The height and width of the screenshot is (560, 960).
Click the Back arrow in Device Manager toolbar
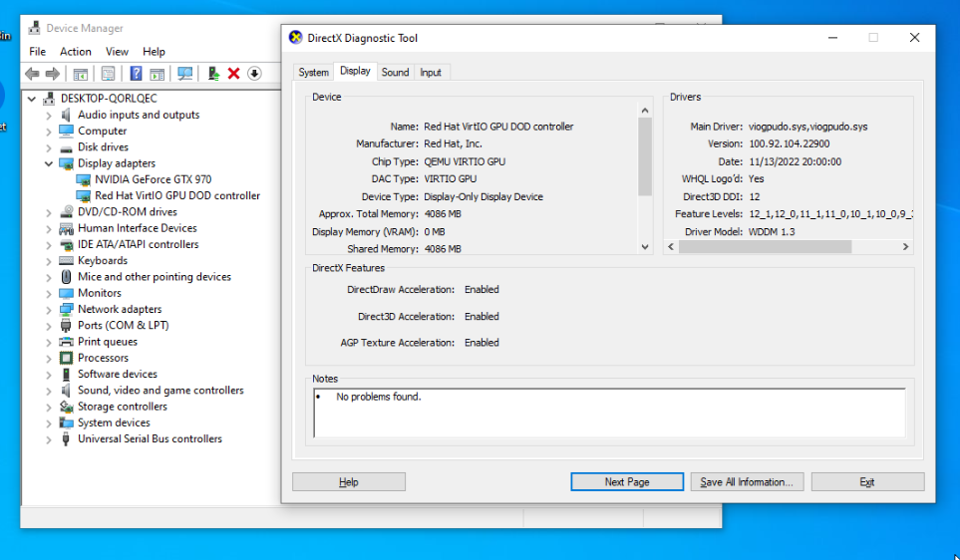point(32,74)
